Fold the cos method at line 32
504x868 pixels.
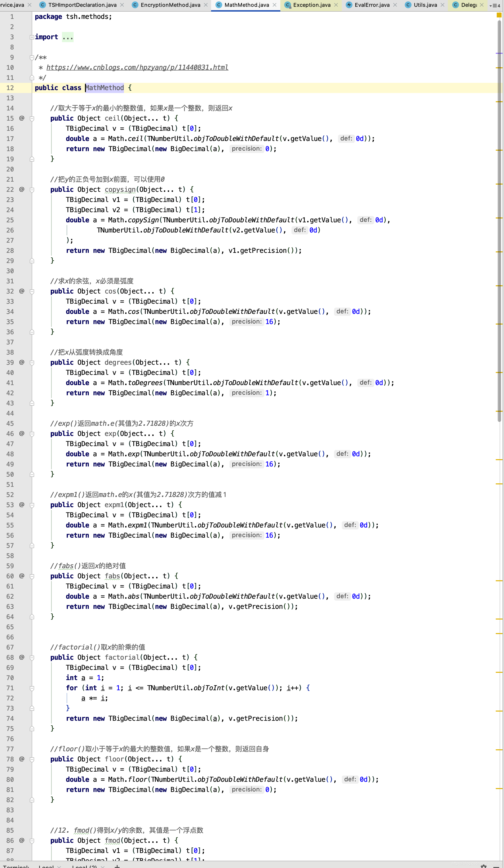(32, 291)
